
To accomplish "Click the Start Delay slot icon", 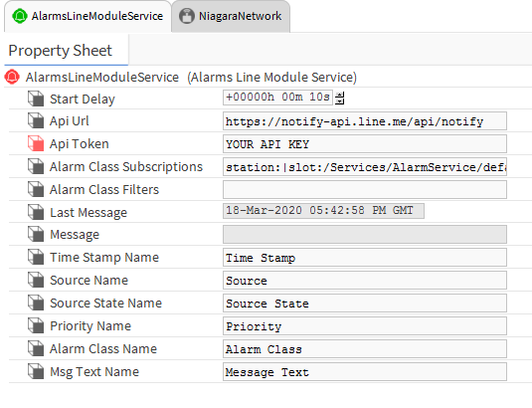I will point(36,99).
